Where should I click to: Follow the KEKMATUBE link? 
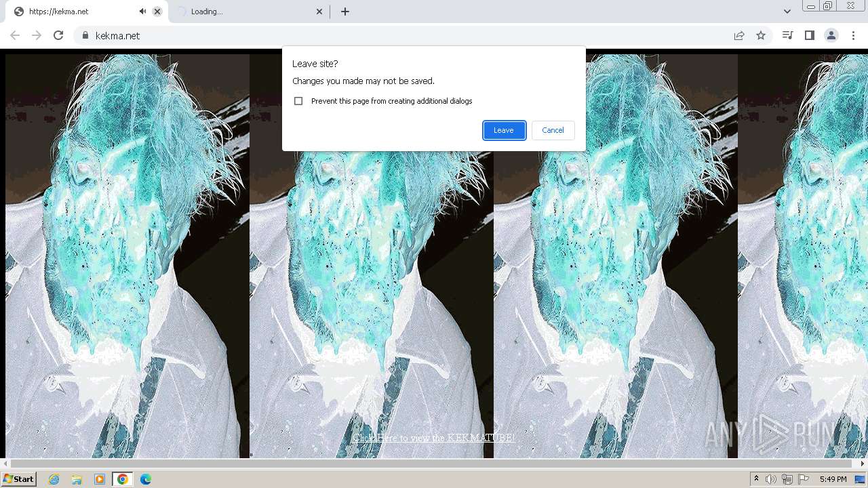(434, 438)
